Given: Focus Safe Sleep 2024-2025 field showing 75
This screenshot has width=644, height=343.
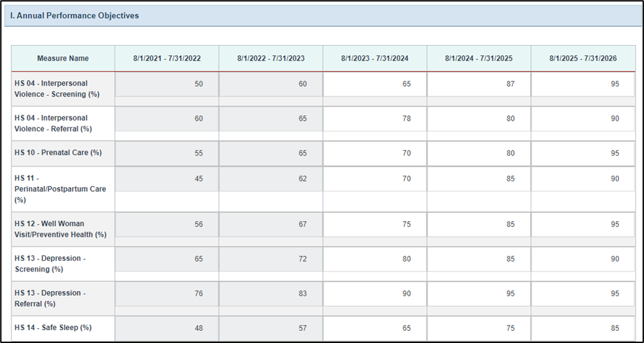Looking at the screenshot, I should (x=479, y=328).
